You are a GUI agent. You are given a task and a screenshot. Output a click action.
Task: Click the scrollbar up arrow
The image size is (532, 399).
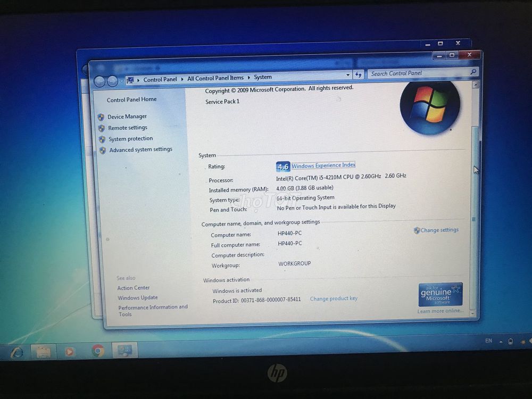[475, 85]
